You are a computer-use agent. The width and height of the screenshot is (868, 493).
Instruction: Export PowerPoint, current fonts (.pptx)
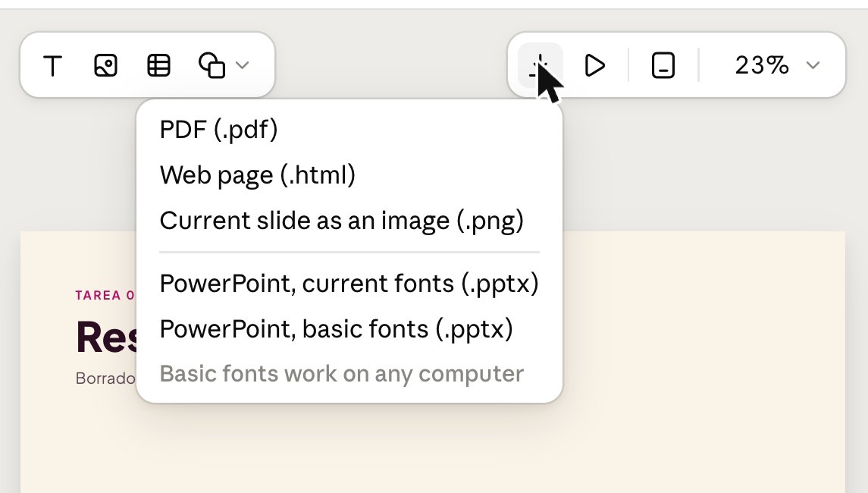tap(349, 284)
